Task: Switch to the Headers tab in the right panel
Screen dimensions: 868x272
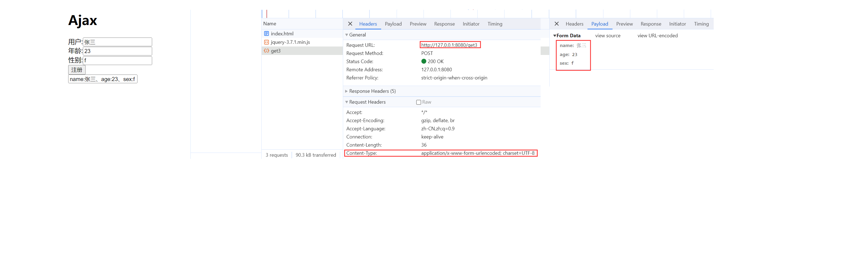Action: pos(574,24)
